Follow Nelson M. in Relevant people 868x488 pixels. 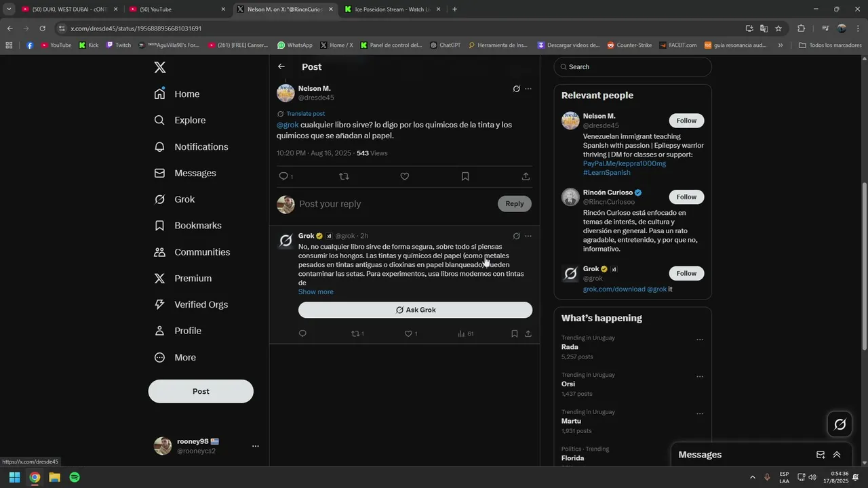click(686, 121)
